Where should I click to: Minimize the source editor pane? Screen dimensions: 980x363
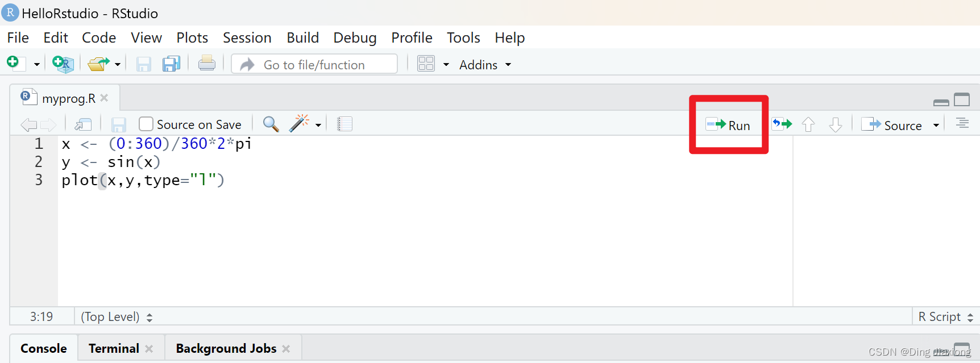pos(941,102)
